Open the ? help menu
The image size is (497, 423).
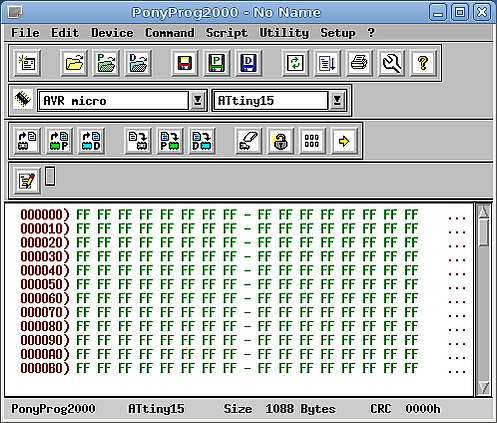click(371, 33)
